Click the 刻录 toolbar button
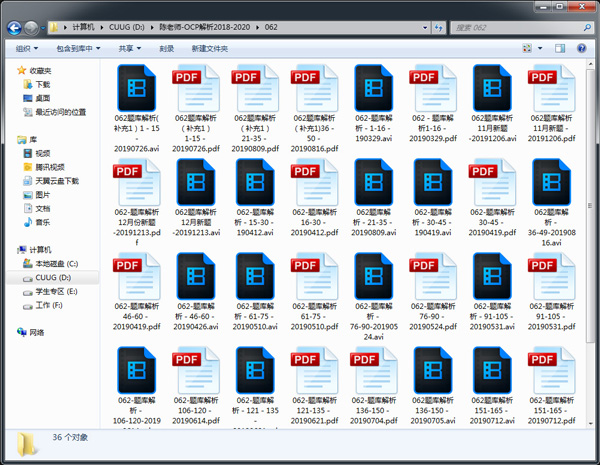This screenshot has width=600, height=465. (x=167, y=49)
